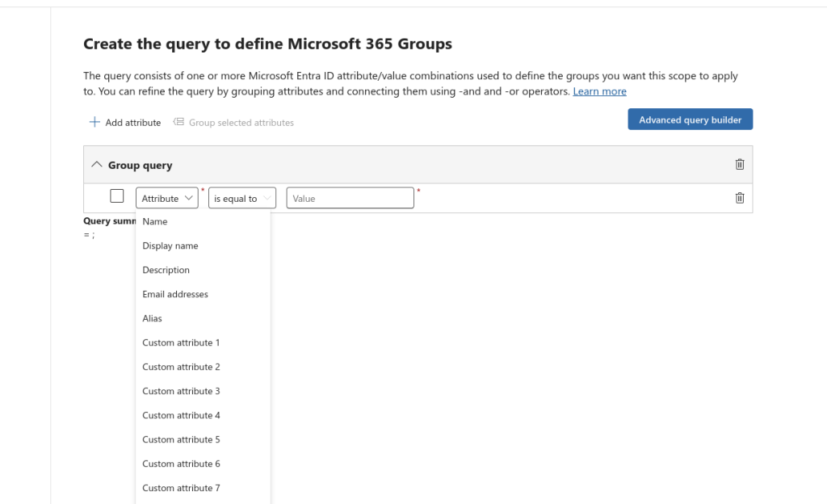Select Custom attribute 2 option

[203, 367]
